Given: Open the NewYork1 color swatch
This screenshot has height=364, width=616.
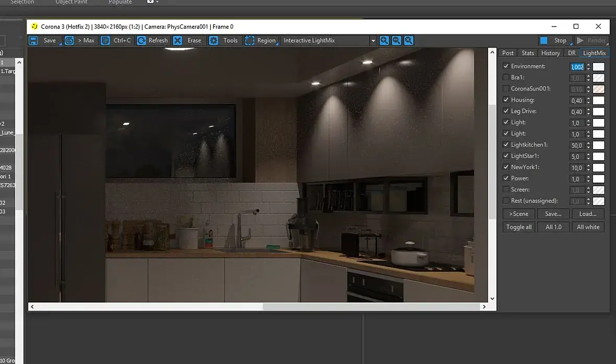Looking at the screenshot, I should click(598, 168).
